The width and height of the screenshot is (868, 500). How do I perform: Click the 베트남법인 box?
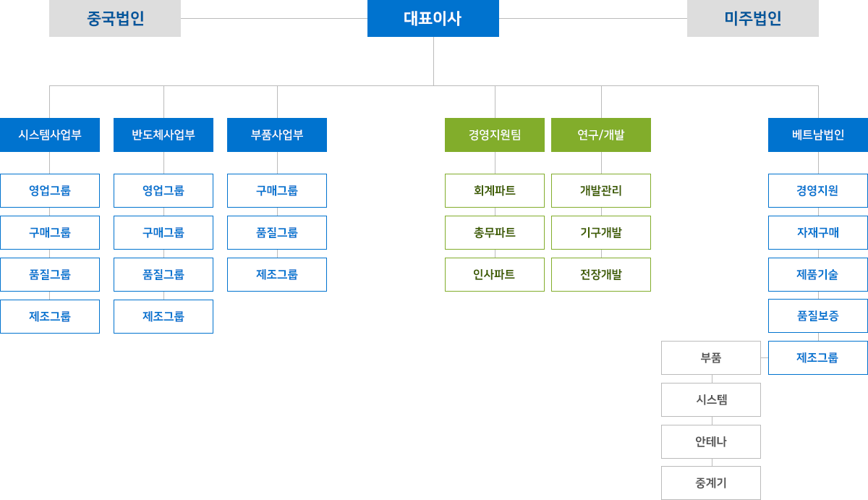coord(818,135)
